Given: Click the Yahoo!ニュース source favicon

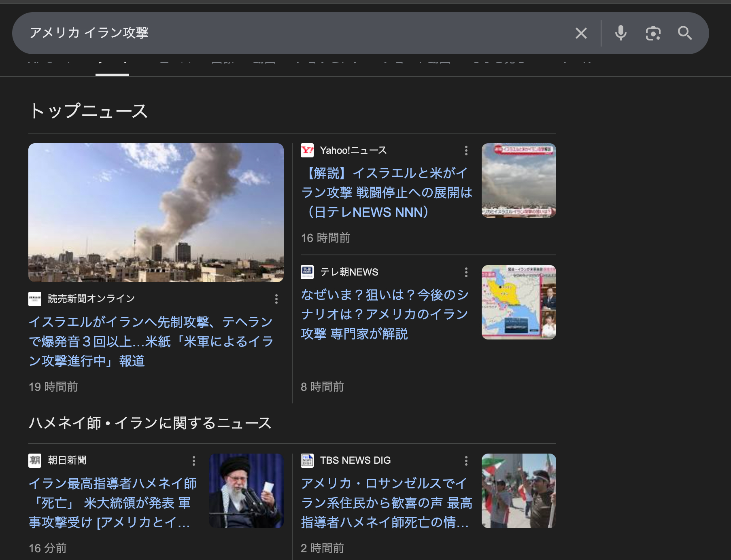Looking at the screenshot, I should pos(308,150).
